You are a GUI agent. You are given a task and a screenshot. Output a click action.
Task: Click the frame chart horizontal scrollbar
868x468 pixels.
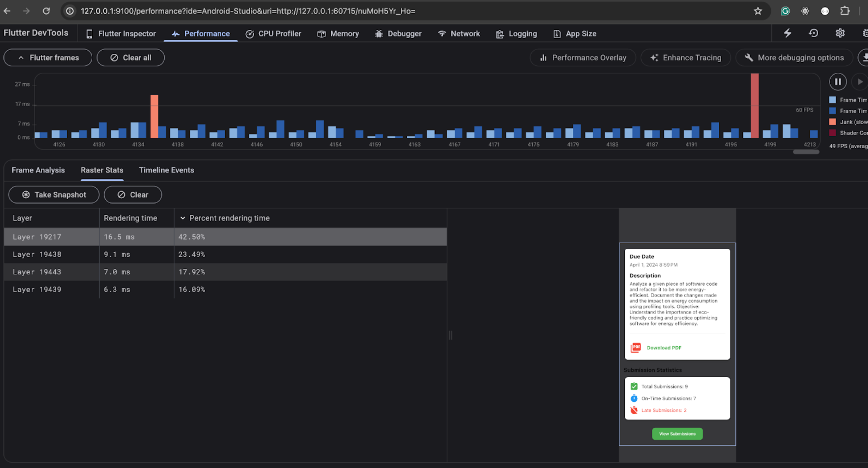[x=806, y=152]
